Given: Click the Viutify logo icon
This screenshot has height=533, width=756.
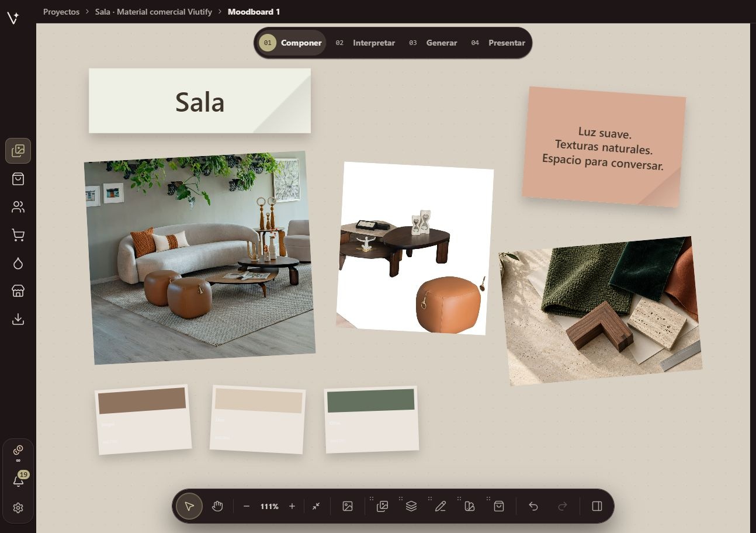Looking at the screenshot, I should click(13, 18).
